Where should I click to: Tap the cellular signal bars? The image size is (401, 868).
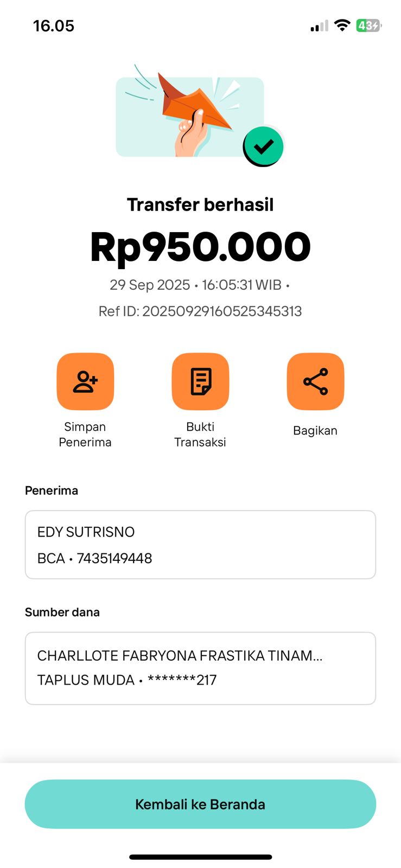[319, 26]
